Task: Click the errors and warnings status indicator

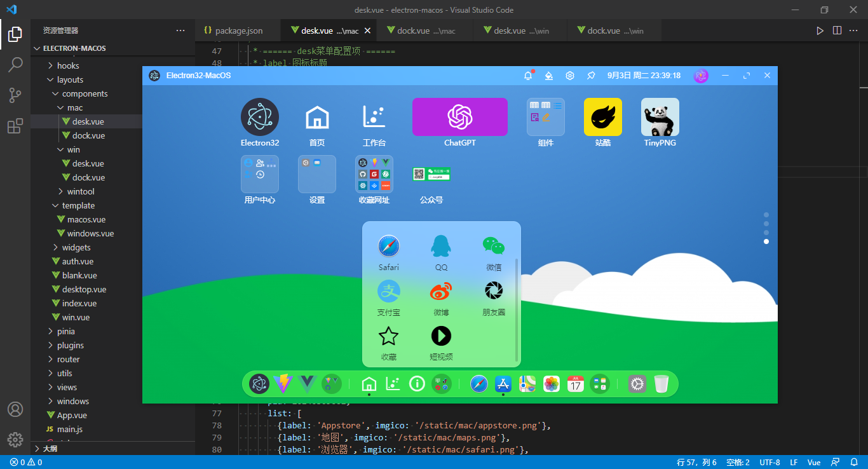Action: coord(26,462)
